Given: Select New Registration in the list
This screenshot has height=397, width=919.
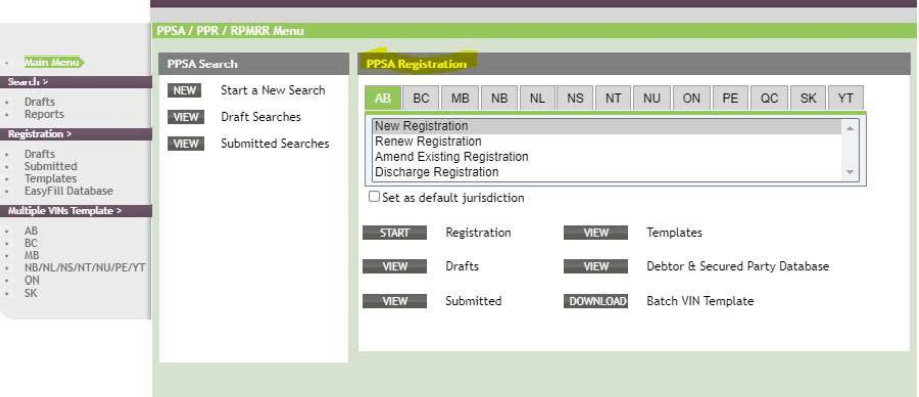Looking at the screenshot, I should click(606, 127).
